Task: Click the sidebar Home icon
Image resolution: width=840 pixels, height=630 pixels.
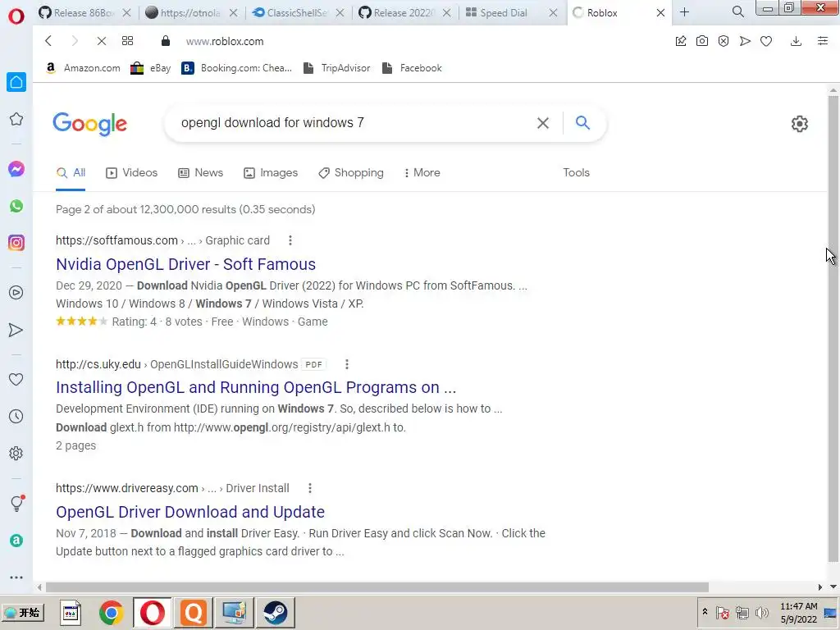Action: click(16, 82)
